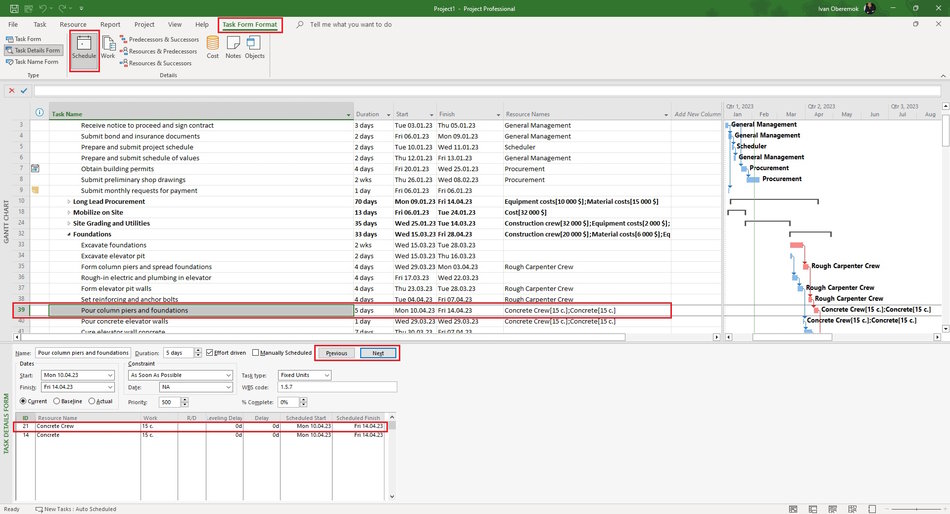Adjust Priority spinner arrows

[184, 402]
